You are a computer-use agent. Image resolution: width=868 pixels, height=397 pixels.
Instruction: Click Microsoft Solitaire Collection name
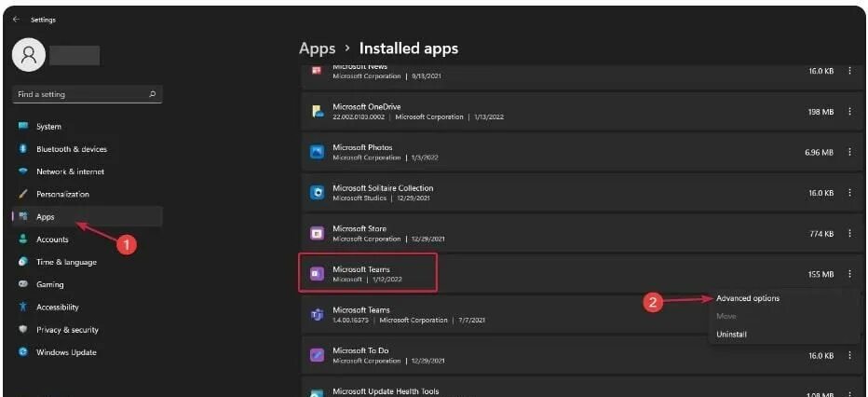click(383, 188)
